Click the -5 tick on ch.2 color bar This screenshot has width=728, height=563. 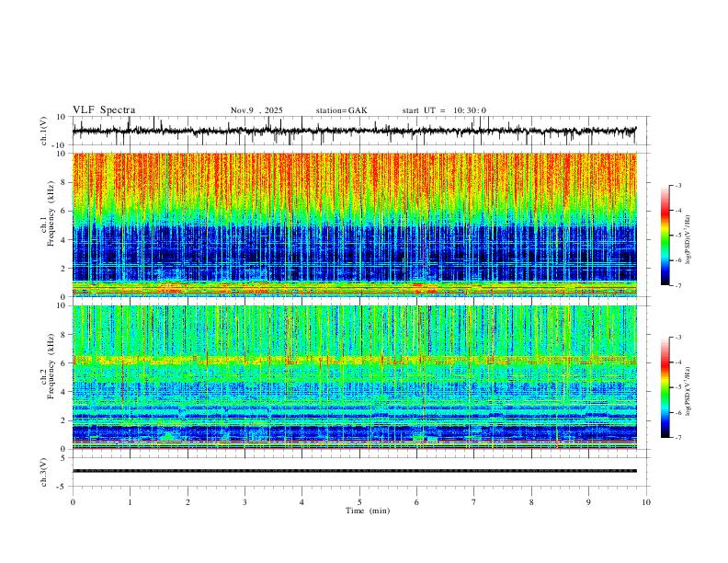677,387
